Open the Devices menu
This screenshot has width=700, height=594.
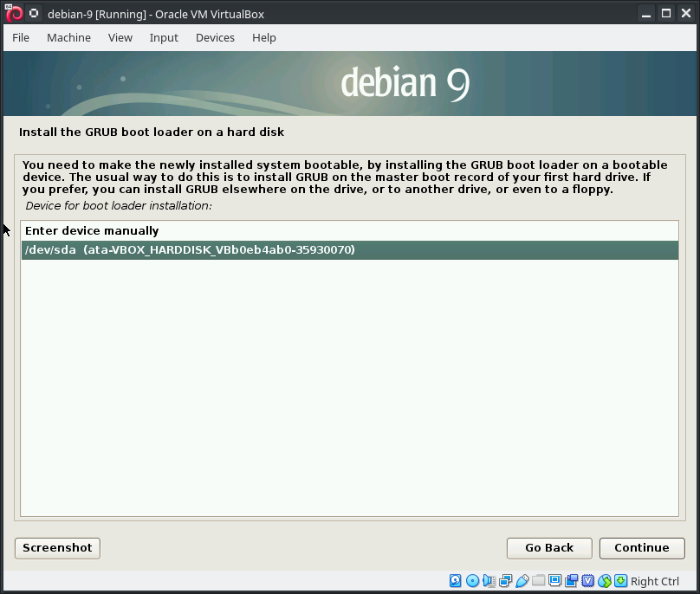tap(215, 37)
